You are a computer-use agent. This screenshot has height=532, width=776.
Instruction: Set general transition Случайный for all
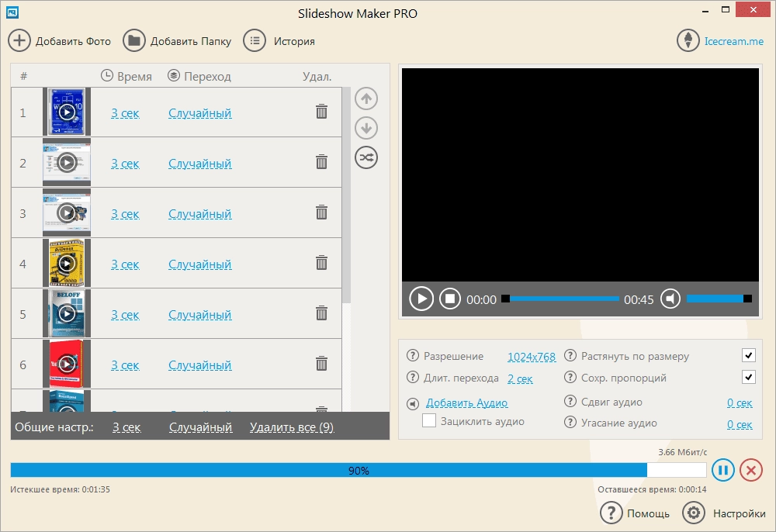[x=200, y=427]
